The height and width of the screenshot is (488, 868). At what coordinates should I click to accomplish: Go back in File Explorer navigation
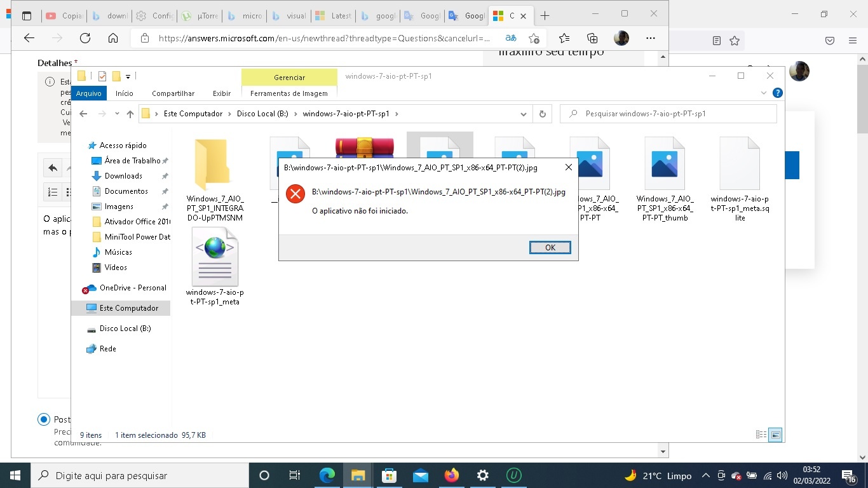point(83,114)
